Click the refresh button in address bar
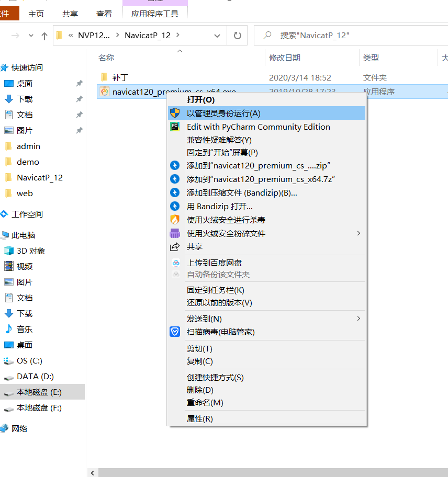The image size is (448, 477). coord(238,36)
